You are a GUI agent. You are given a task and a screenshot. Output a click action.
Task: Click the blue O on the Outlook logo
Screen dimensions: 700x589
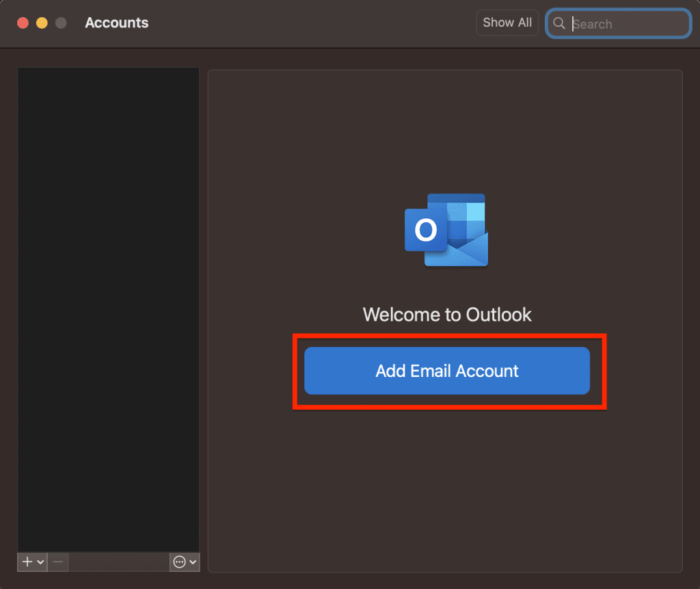pos(427,231)
